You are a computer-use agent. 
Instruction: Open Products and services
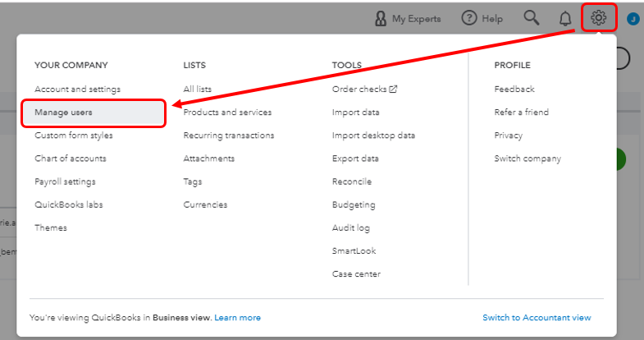[x=227, y=113]
